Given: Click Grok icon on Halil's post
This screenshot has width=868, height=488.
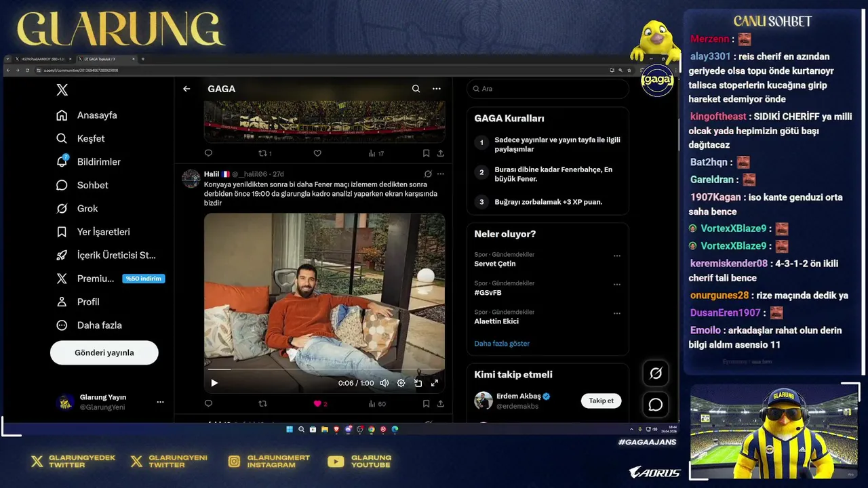Looking at the screenshot, I should 428,174.
